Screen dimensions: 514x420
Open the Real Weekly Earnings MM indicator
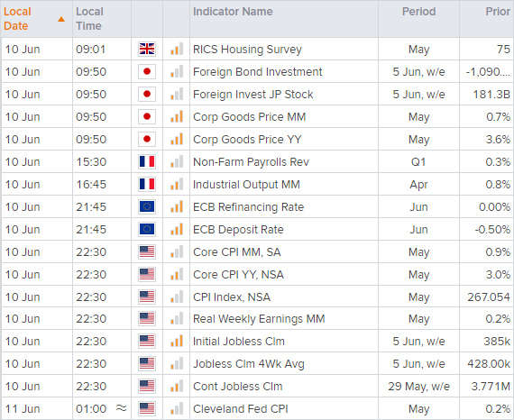click(x=259, y=319)
